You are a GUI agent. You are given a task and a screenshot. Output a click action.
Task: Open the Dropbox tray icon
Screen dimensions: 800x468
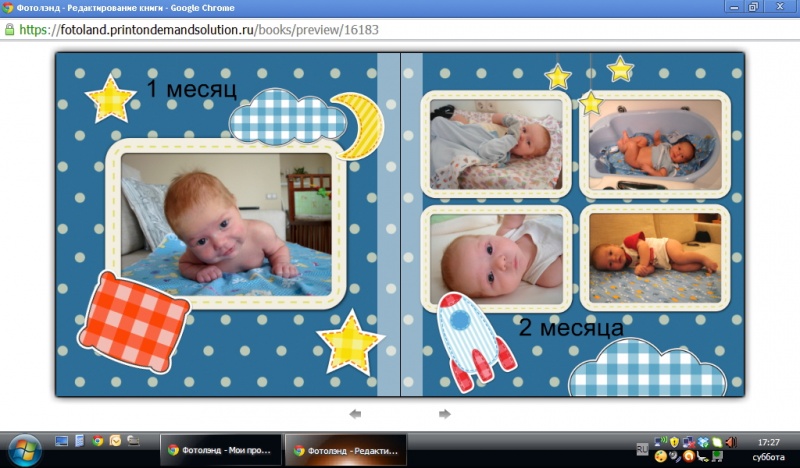(x=703, y=441)
